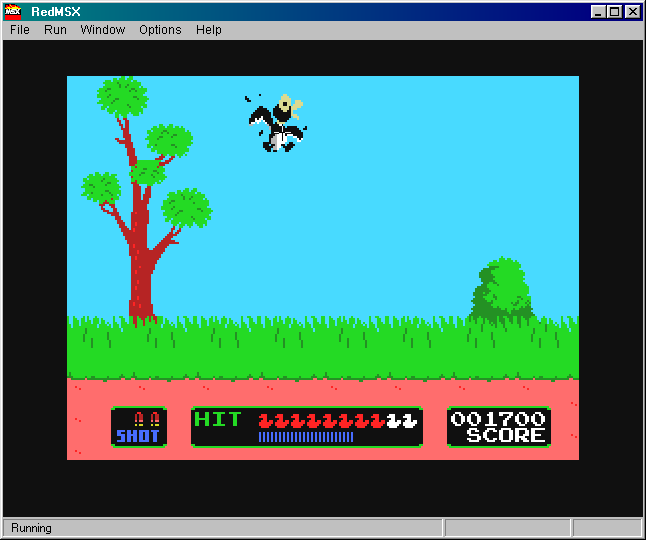Click the green HIT label
The image size is (646, 540).
point(217,419)
